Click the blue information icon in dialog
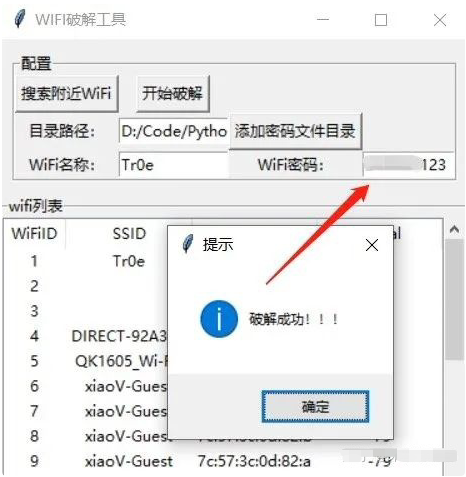Viewport: 466px width, 477px height. click(x=219, y=319)
